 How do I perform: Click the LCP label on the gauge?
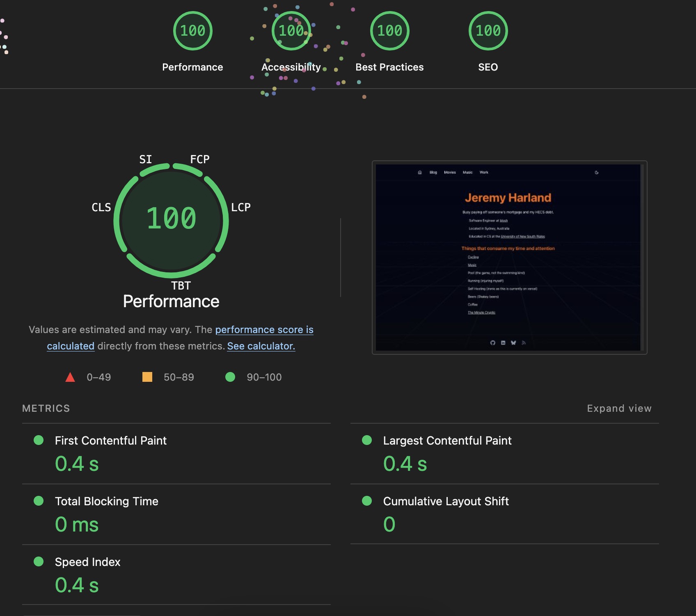(240, 208)
